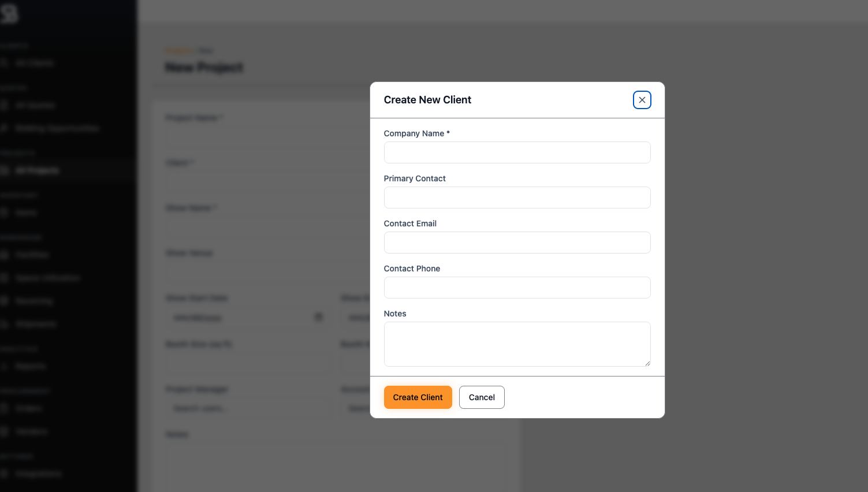The image size is (868, 492).
Task: Navigate to Vendors in the sidebar
Action: pos(32,431)
